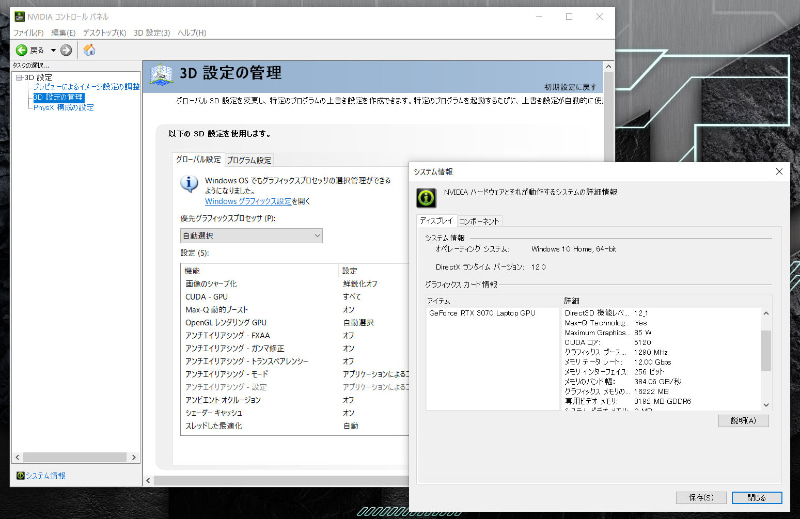Select プレビューによるイメージ設定の調整 in tree
Viewport: 800px width, 519px height.
click(86, 87)
